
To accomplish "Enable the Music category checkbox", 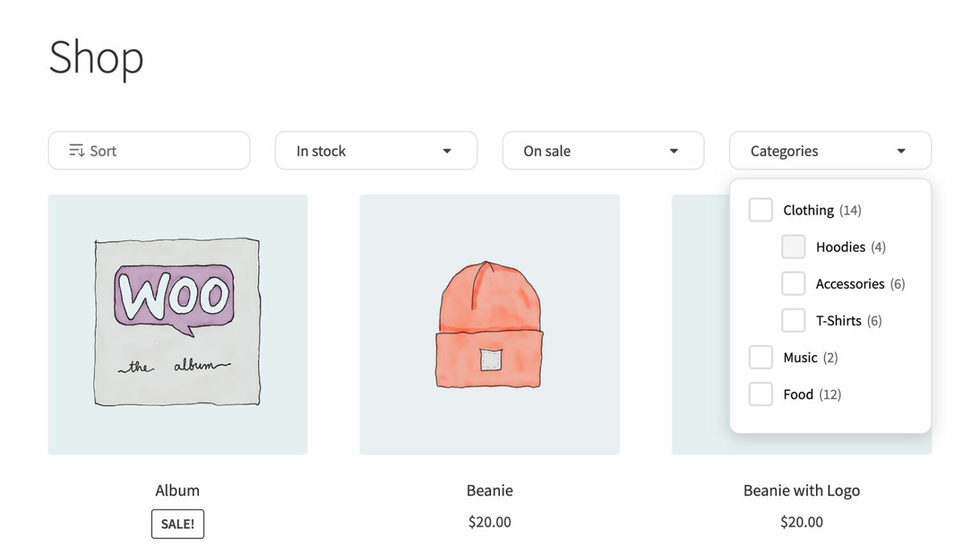I will (x=761, y=357).
